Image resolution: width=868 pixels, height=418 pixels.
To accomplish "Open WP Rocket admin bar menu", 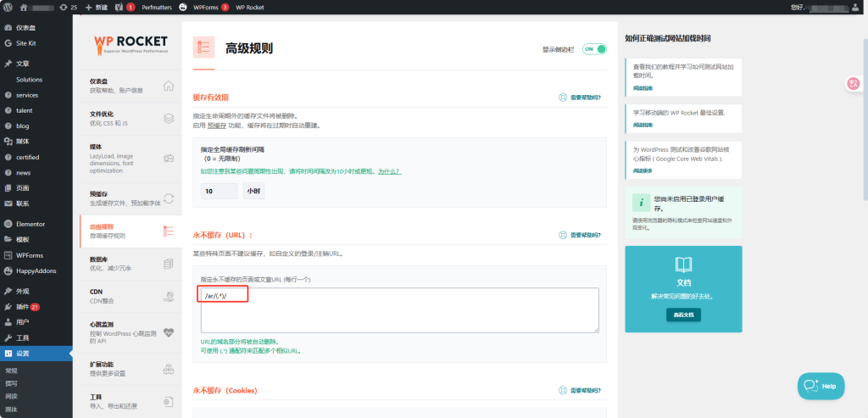I will [250, 7].
